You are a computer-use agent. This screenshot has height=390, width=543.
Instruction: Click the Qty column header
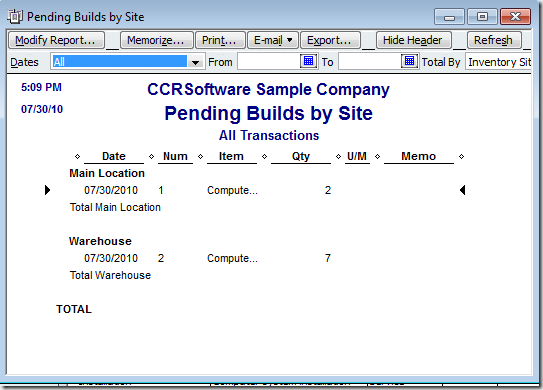[301, 157]
